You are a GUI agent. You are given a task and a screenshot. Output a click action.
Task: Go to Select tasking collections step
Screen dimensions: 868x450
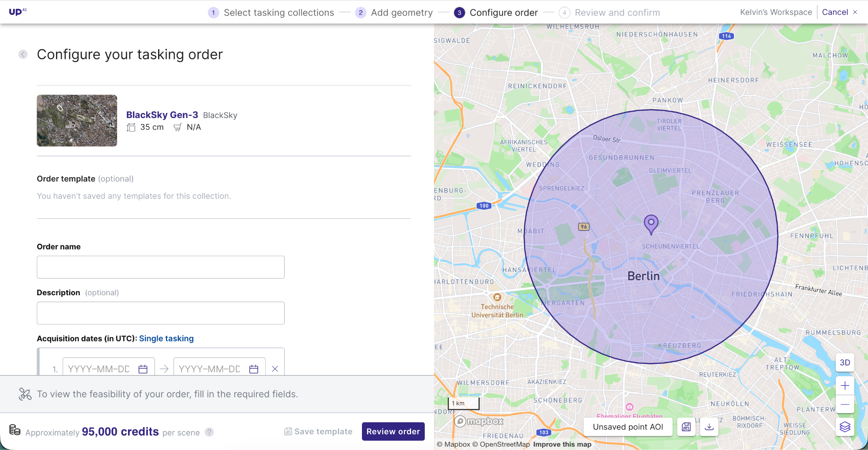click(x=271, y=13)
